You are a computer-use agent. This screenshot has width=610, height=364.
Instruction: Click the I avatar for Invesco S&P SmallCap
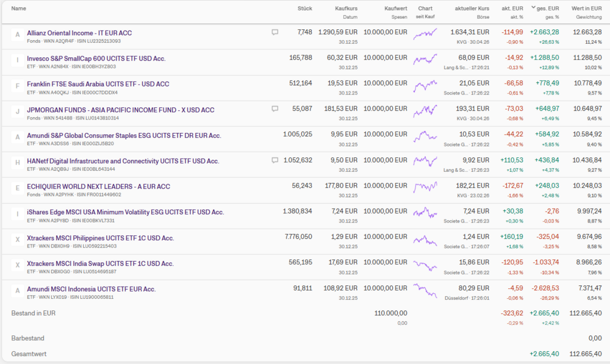tap(18, 61)
